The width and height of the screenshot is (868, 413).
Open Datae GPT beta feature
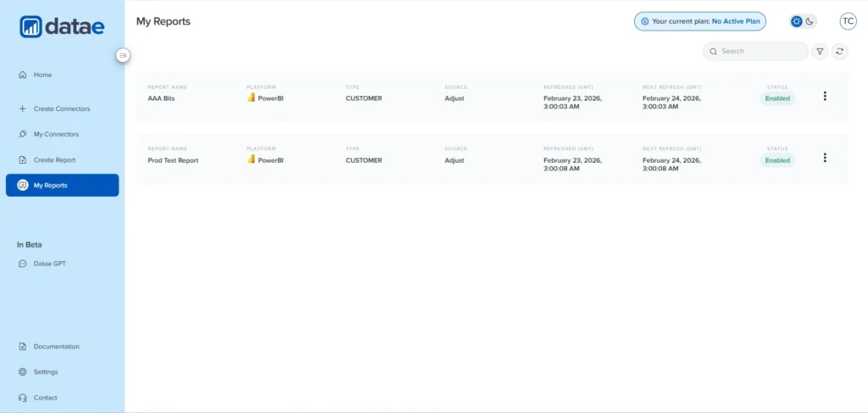click(49, 264)
